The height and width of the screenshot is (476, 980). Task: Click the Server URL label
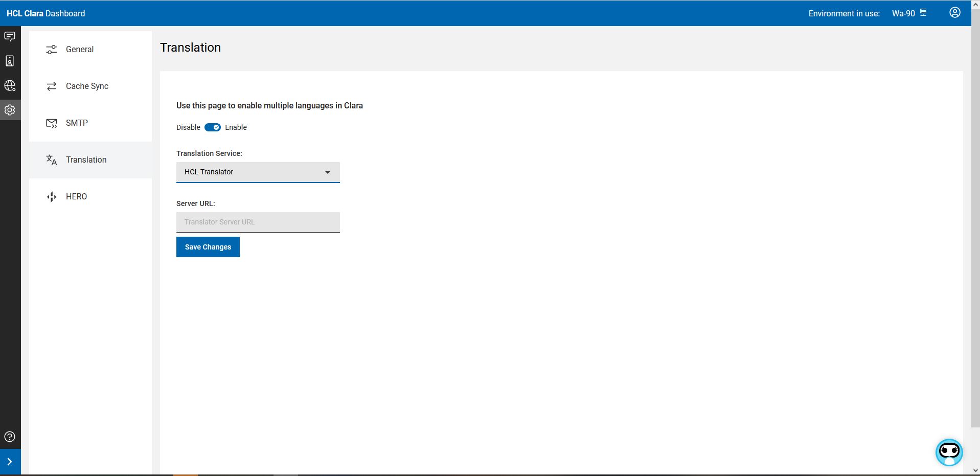(x=196, y=203)
